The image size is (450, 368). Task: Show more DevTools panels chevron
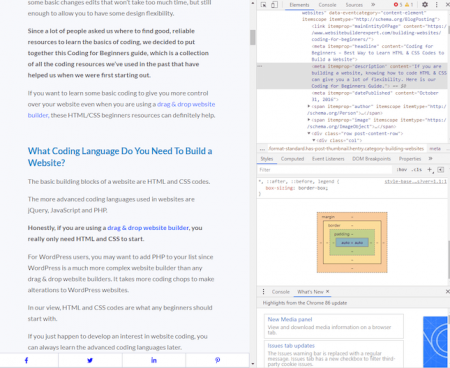[373, 5]
